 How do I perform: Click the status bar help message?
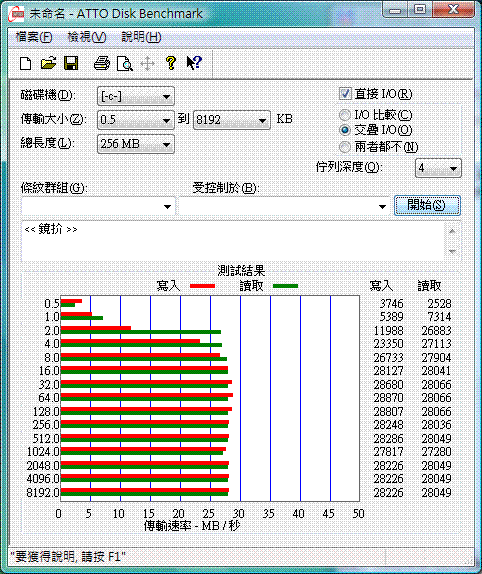(68, 557)
